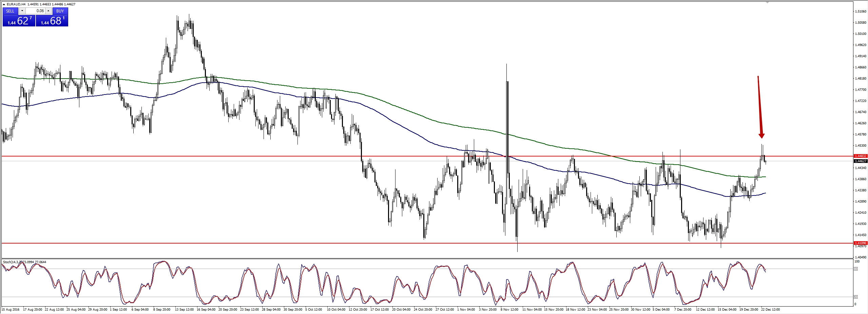Click the stochastic level 20 label

856,297
